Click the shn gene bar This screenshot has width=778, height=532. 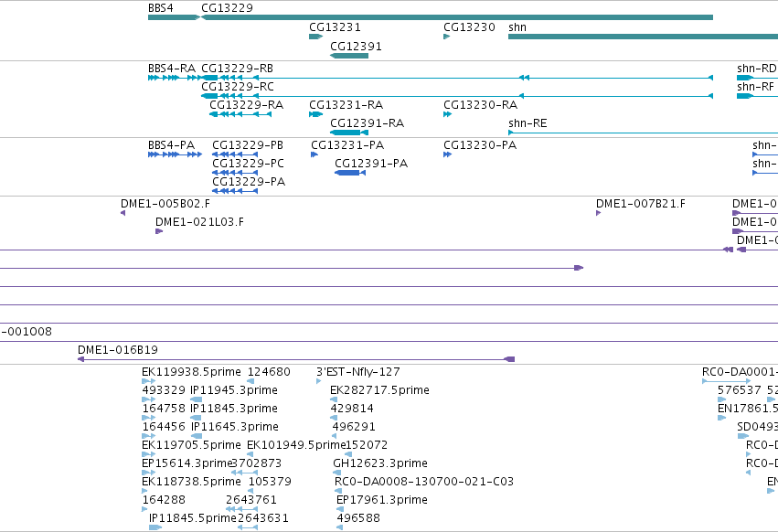pos(643,37)
